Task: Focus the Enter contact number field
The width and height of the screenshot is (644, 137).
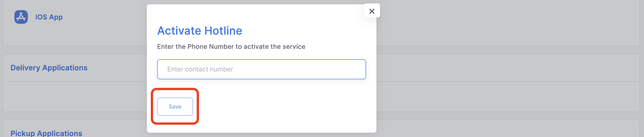Action: pos(261,69)
